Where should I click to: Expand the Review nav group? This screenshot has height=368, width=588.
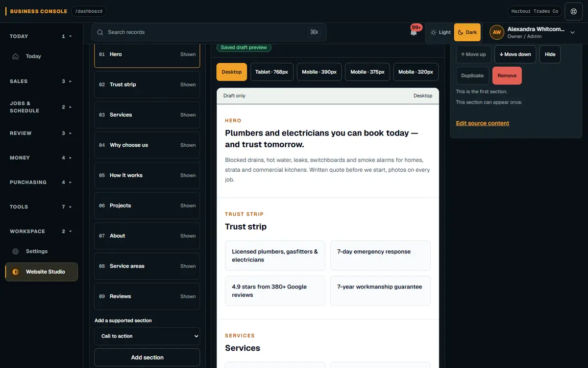[42, 133]
